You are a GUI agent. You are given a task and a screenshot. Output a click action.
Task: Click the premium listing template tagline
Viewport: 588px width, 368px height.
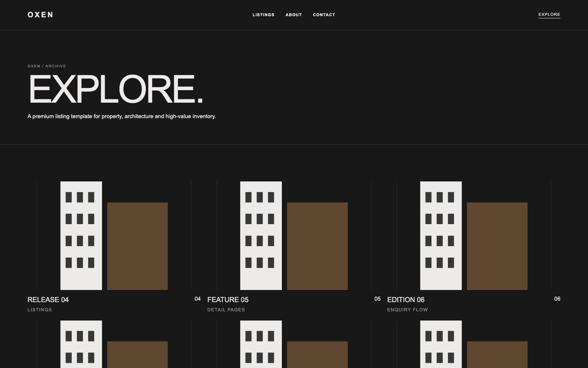[x=122, y=116]
